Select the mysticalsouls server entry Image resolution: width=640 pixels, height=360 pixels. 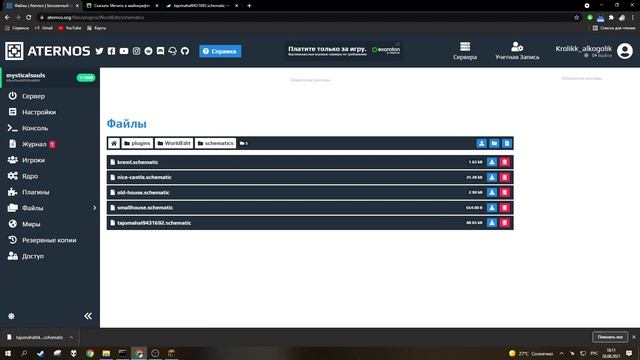tap(50, 78)
